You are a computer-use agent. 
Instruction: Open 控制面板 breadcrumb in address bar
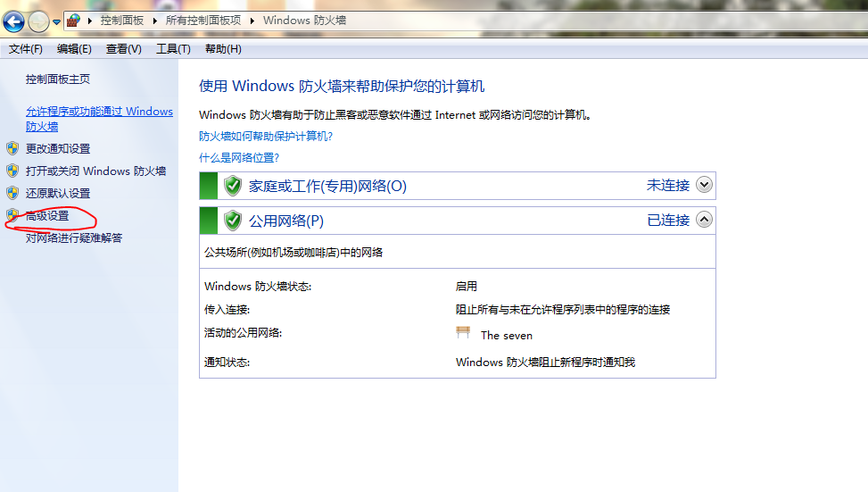point(122,21)
